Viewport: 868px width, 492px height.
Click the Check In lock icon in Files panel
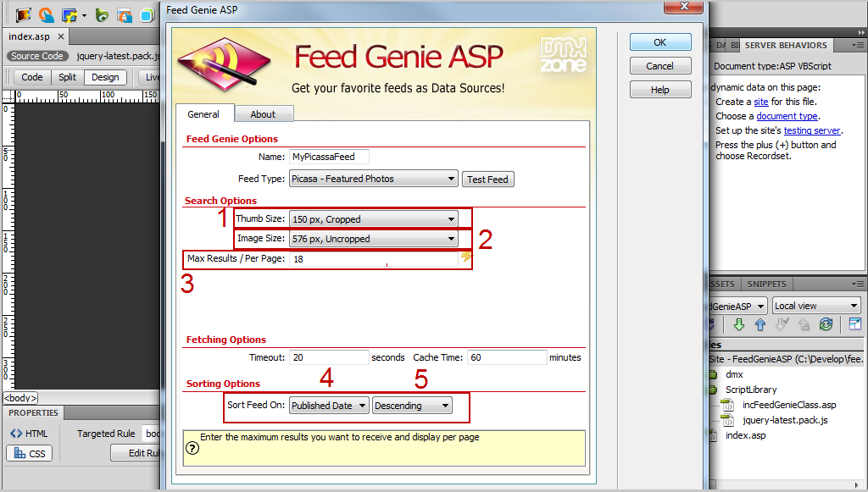click(804, 324)
